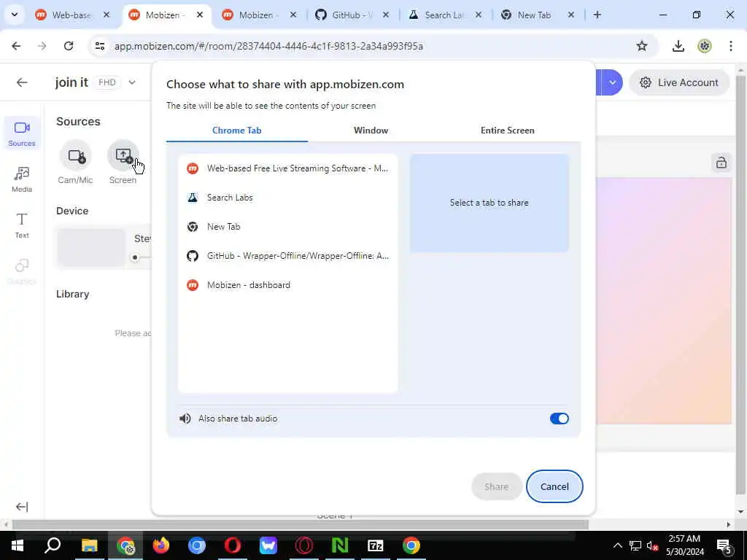This screenshot has height=560, width=747.
Task: Open the Media sidebar panel
Action: [x=22, y=179]
